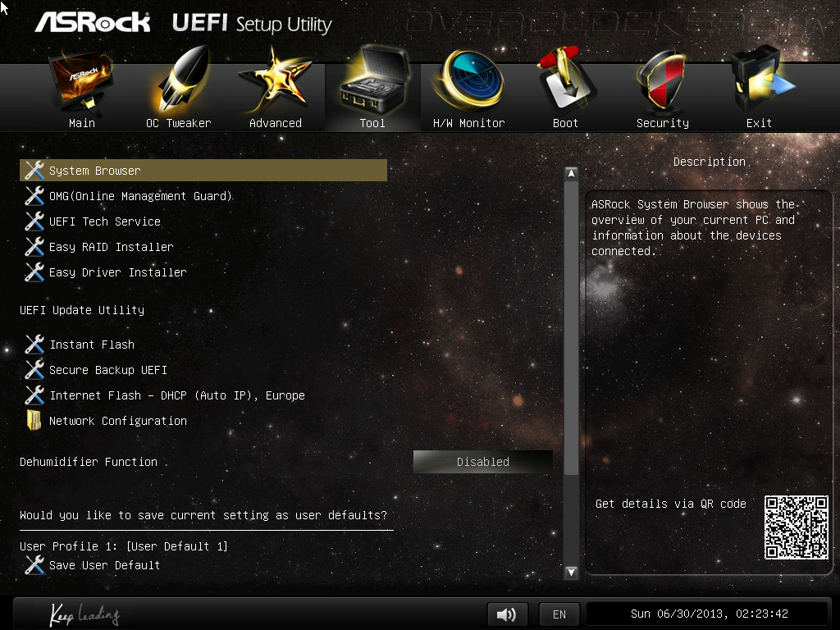The height and width of the screenshot is (630, 840).
Task: Open the Dehumidifier Function Disabled dropdown
Action: click(x=482, y=462)
